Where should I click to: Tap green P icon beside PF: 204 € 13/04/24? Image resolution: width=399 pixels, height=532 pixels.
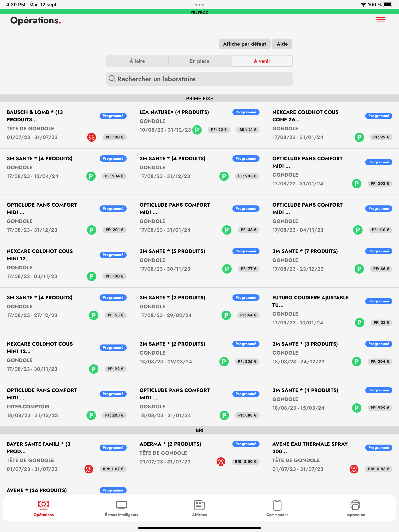point(91,176)
